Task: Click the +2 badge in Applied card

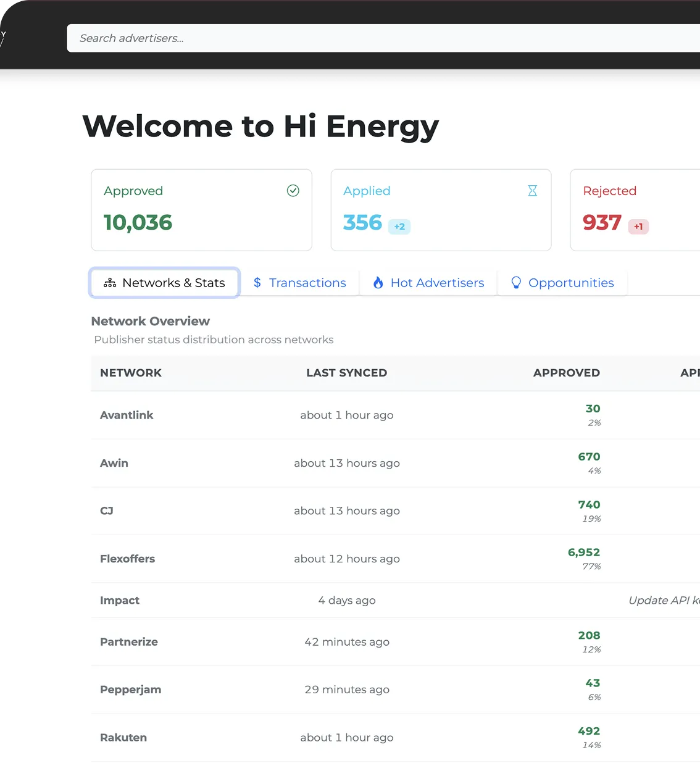Action: (399, 227)
